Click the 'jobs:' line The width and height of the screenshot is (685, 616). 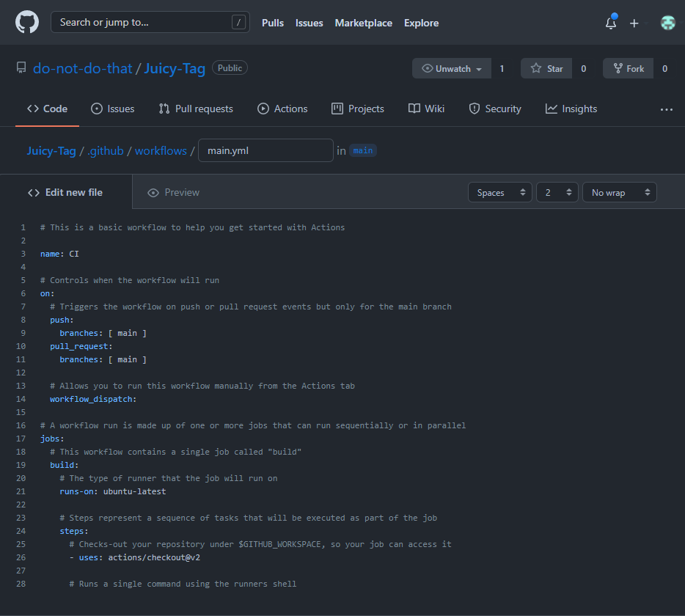tap(52, 439)
